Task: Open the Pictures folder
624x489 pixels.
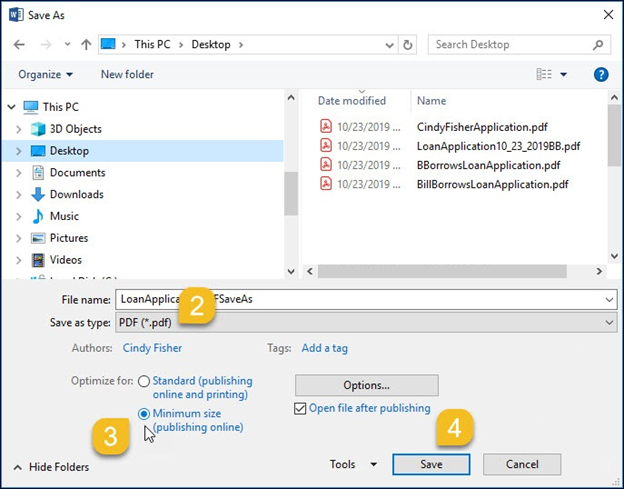Action: pos(69,238)
